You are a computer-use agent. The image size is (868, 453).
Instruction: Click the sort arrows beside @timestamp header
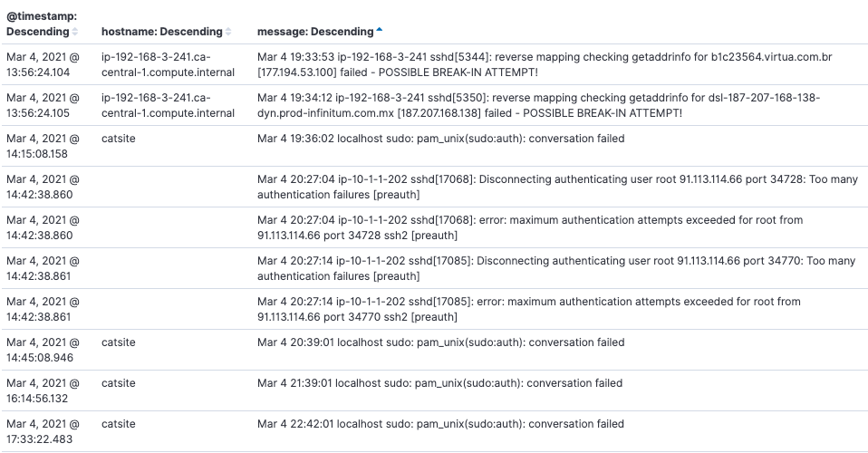[75, 32]
